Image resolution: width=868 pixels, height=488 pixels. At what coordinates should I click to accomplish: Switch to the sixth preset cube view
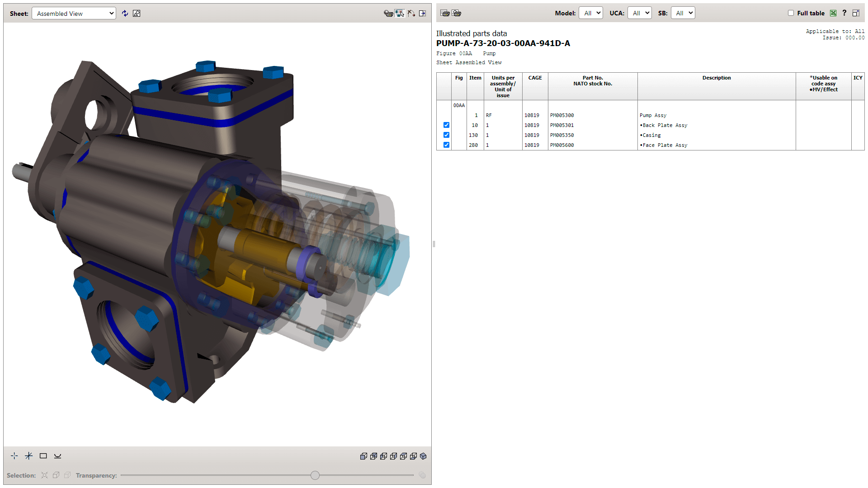[x=413, y=456]
